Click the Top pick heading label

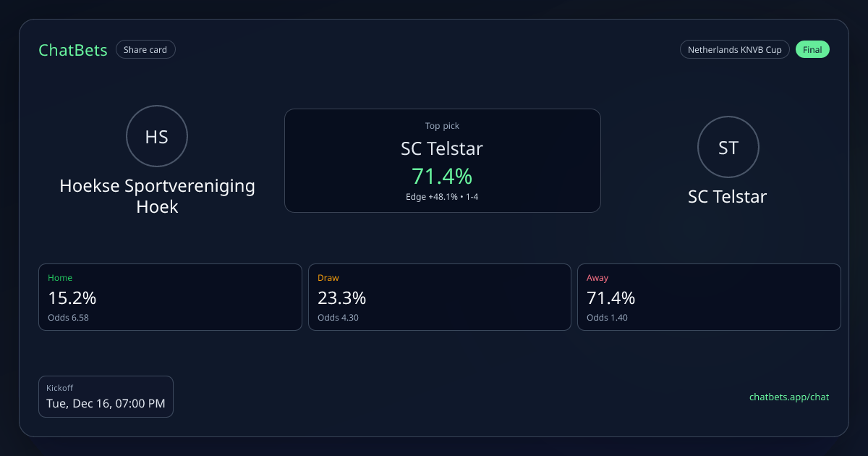(442, 126)
